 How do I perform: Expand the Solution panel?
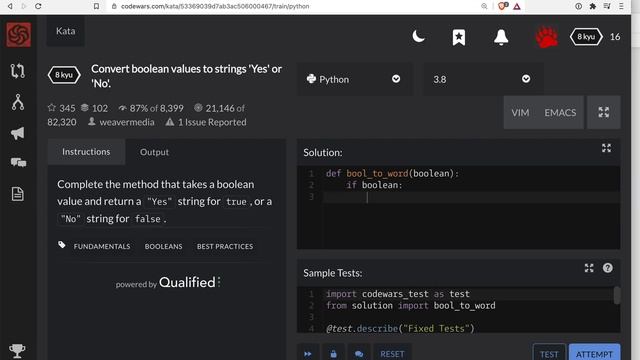(x=606, y=148)
